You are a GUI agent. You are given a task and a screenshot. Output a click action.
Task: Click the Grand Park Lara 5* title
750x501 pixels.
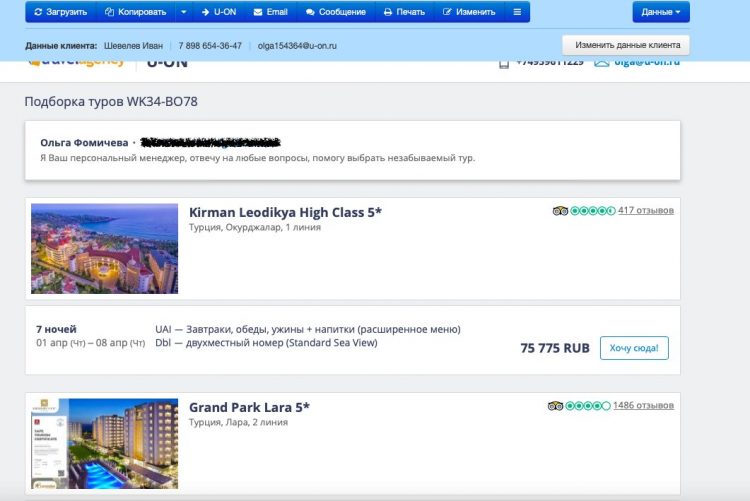point(249,407)
